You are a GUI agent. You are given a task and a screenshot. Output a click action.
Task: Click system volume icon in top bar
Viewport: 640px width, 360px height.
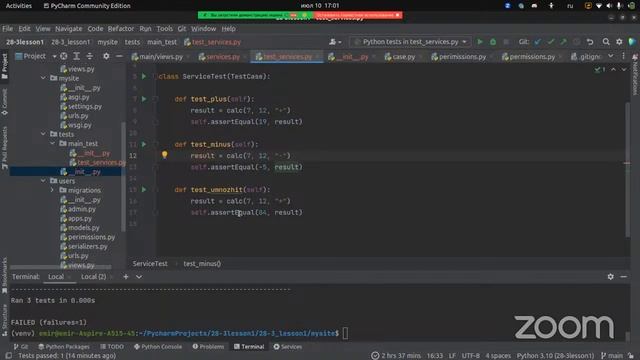[609, 6]
